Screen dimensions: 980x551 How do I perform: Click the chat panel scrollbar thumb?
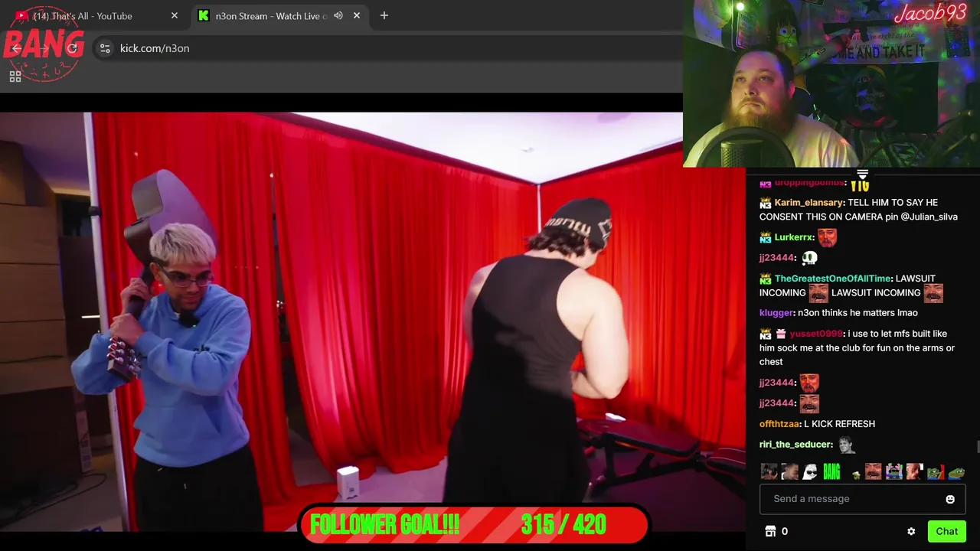click(x=978, y=447)
